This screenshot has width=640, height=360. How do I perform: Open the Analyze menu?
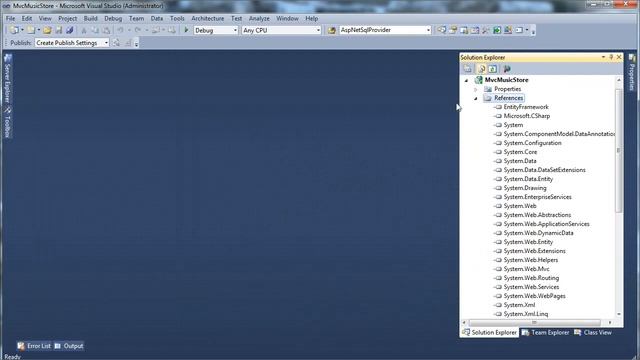point(259,18)
